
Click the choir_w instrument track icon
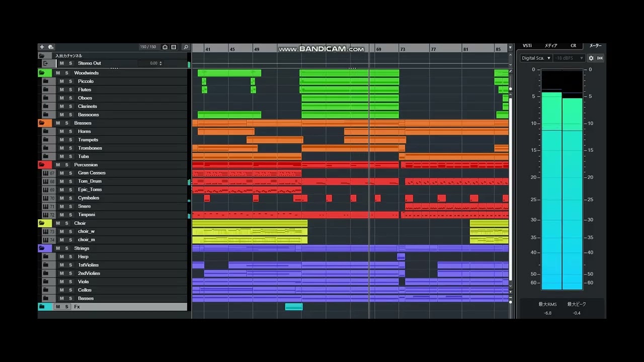click(x=46, y=231)
